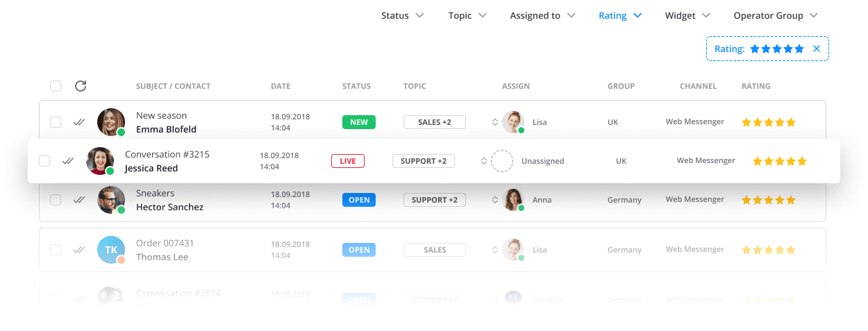868x331 pixels.
Task: Sort by the CHANNEL column header
Action: [x=698, y=86]
